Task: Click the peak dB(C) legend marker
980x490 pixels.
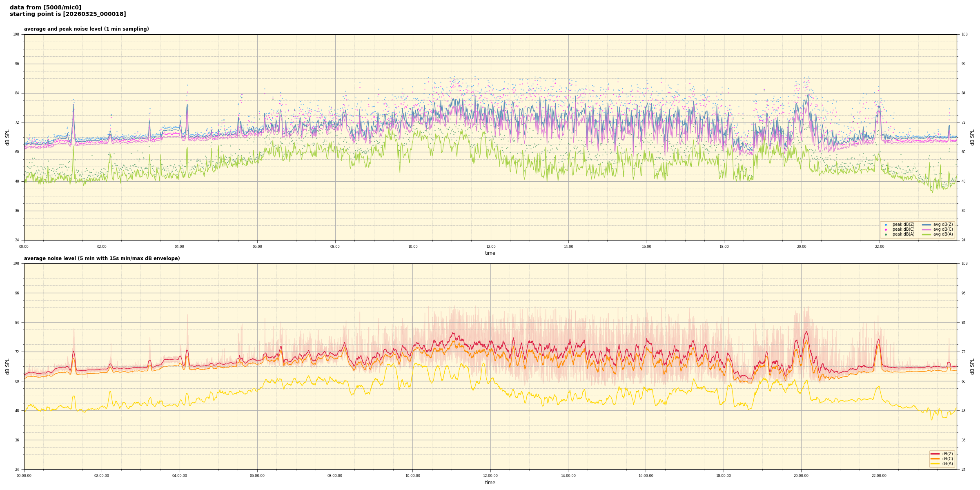Action: [x=886, y=229]
